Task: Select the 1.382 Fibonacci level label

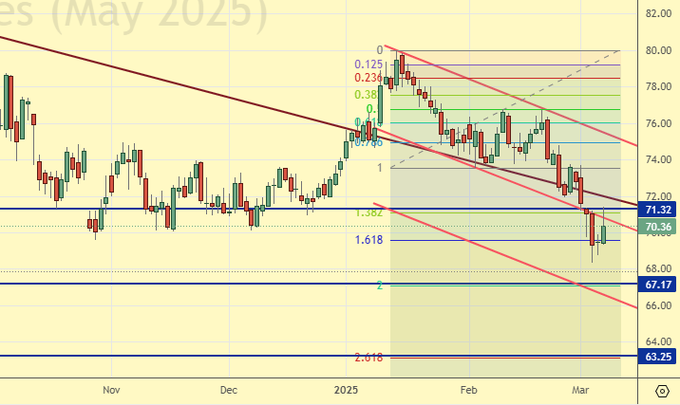Action: pos(369,214)
